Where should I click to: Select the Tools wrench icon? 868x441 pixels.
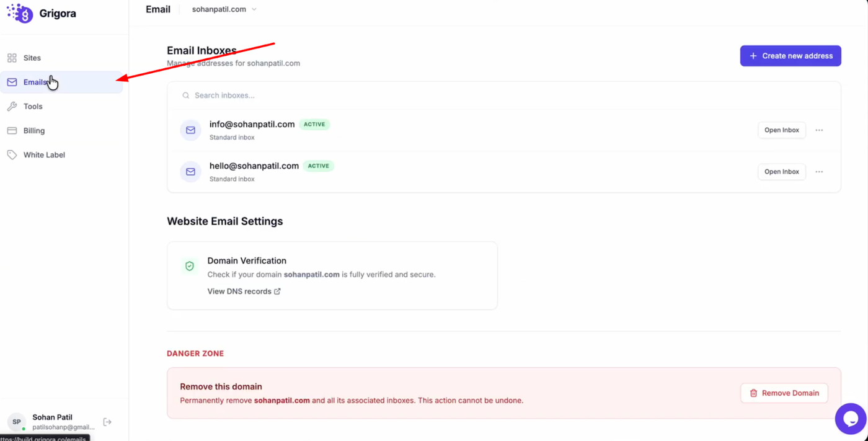12,107
